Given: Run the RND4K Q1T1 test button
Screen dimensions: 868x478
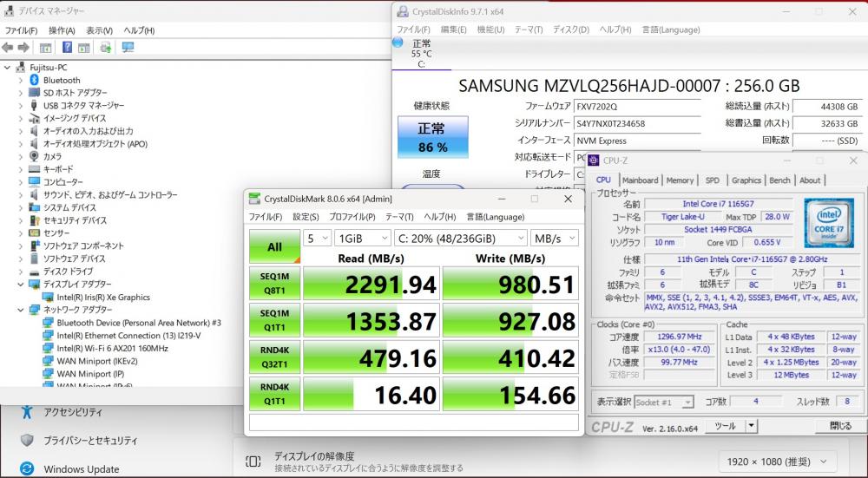Looking at the screenshot, I should [274, 394].
